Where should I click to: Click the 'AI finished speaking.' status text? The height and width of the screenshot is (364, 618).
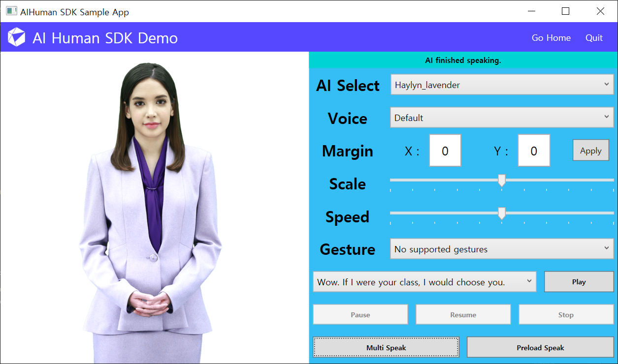(463, 61)
